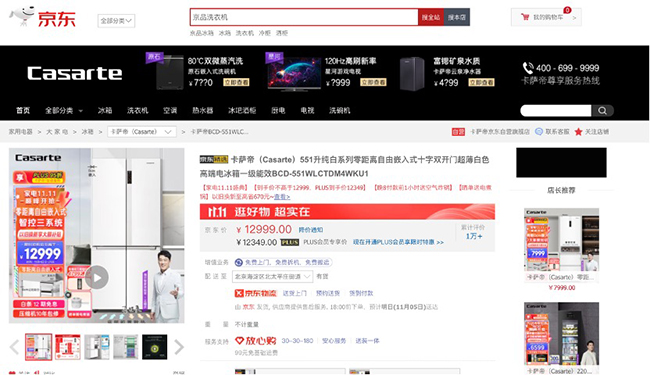Click the JD.com logo
650x375 pixels.
pos(43,17)
